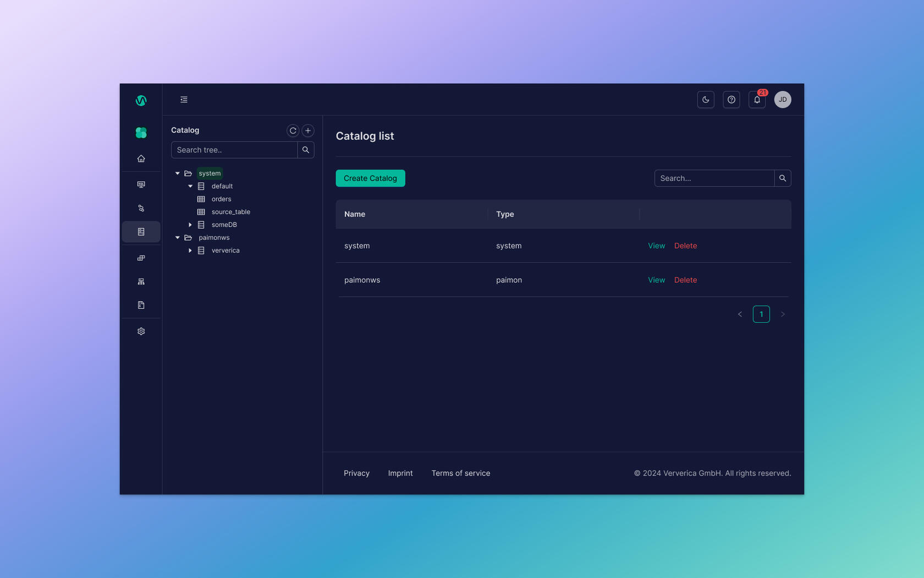Screen dimensions: 924x578
Task: Click the JD user avatar
Action: click(782, 100)
